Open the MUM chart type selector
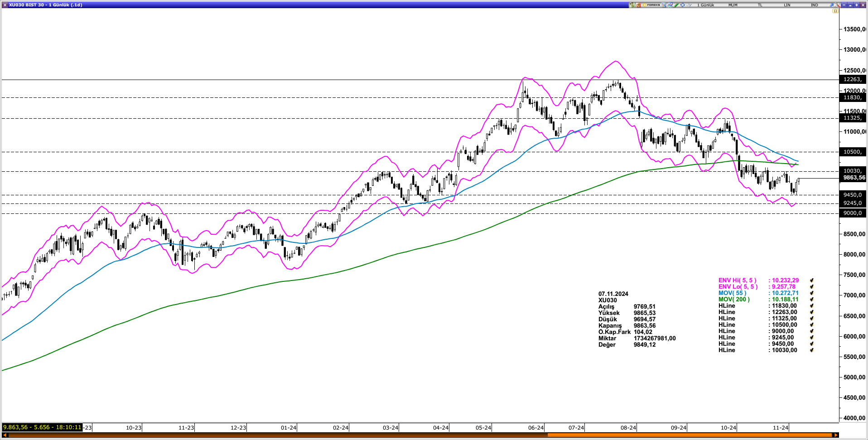 733,5
